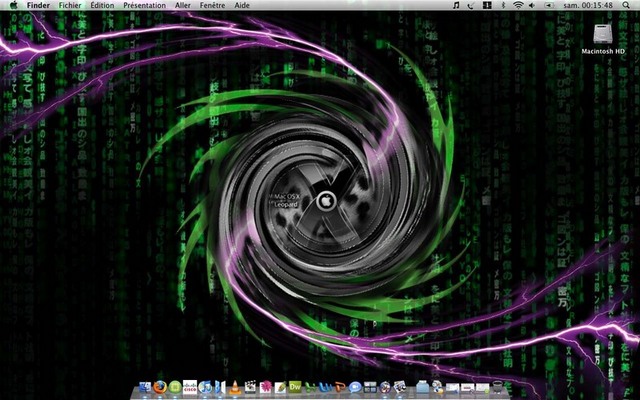Image resolution: width=640 pixels, height=400 pixels.
Task: Open Finder from the Dock
Action: click(145, 387)
